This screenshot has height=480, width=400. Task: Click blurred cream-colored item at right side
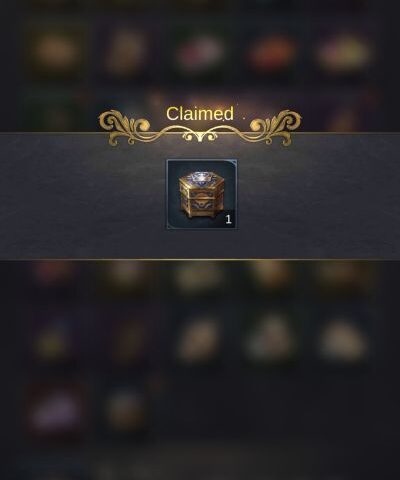[x=343, y=340]
